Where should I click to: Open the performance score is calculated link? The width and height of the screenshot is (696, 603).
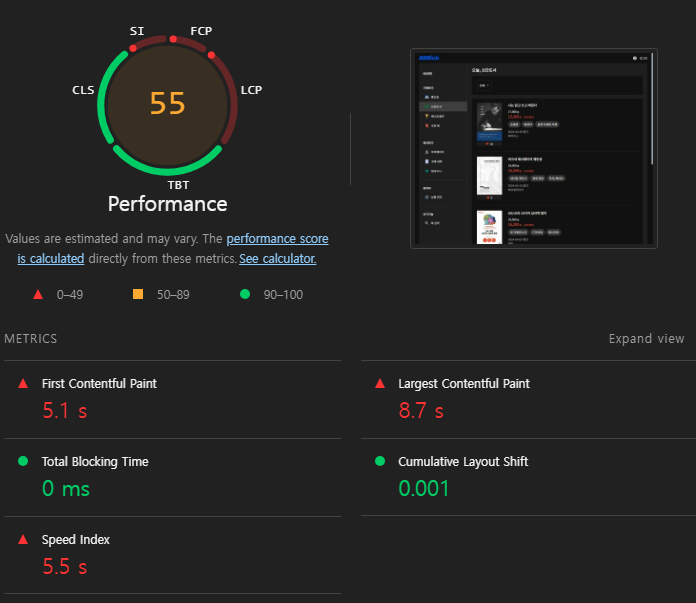(x=277, y=239)
